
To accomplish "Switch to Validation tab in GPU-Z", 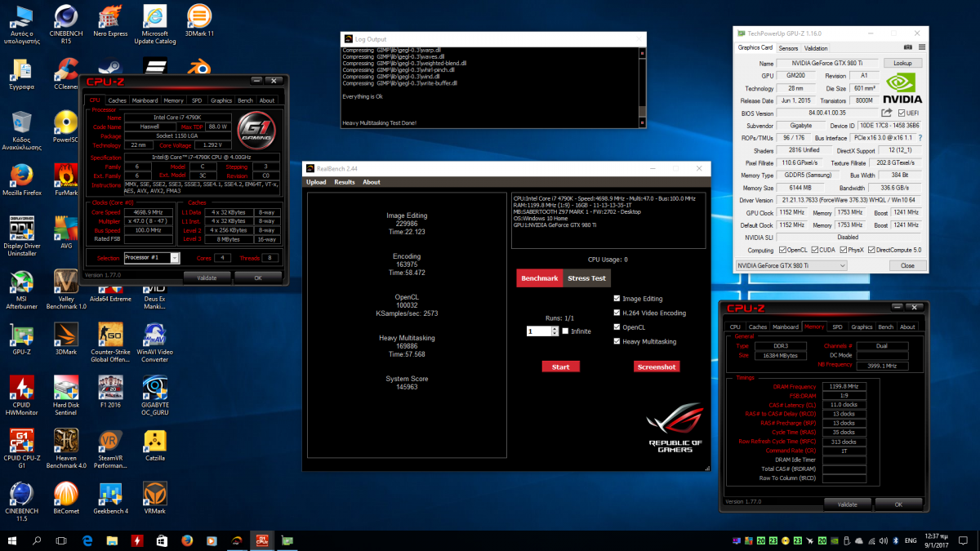I will (816, 48).
